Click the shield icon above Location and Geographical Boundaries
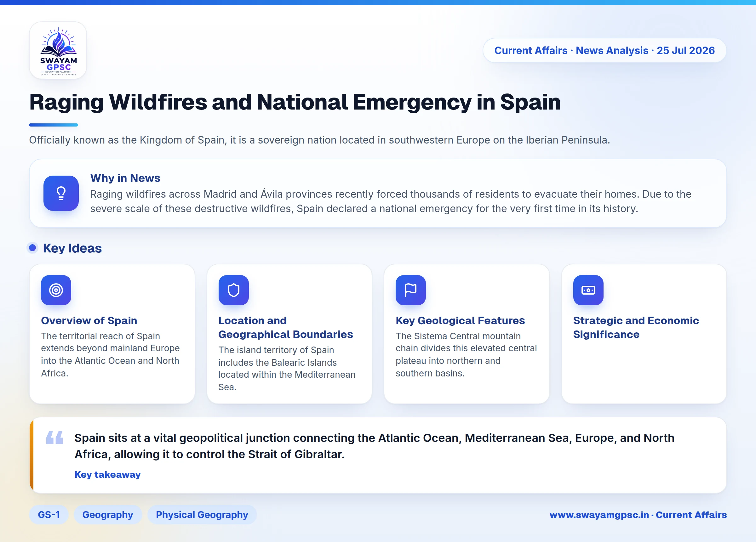 pos(234,290)
